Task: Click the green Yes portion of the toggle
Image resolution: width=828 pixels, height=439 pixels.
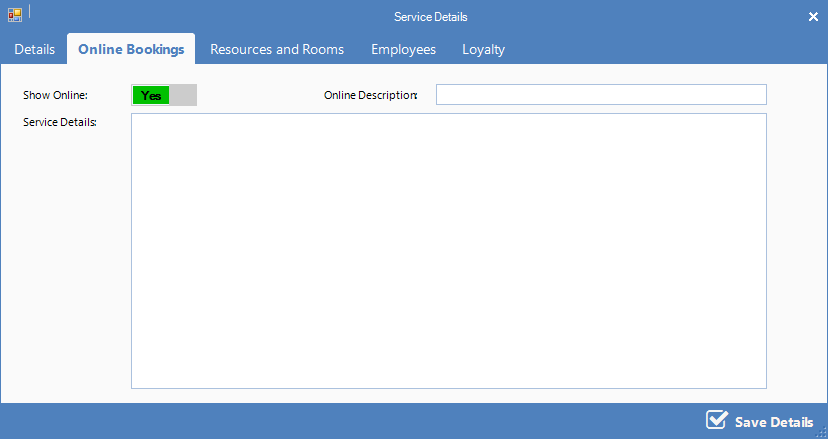Action: 151,95
